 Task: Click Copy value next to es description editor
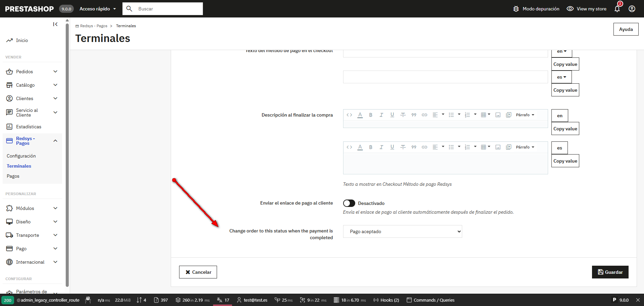[565, 161]
